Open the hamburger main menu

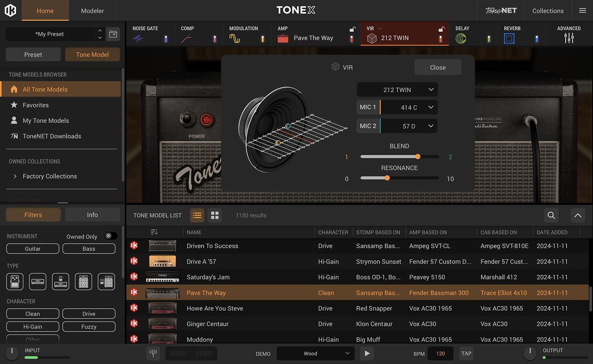tap(583, 10)
